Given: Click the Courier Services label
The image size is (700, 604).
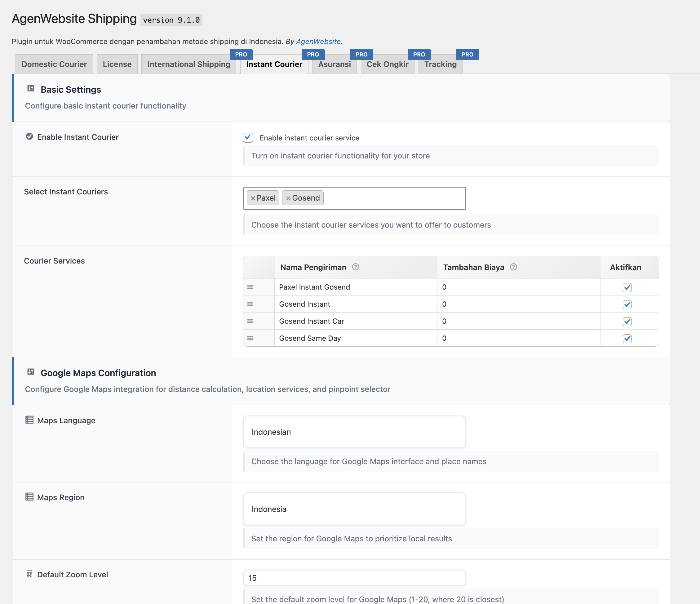Looking at the screenshot, I should (x=54, y=261).
